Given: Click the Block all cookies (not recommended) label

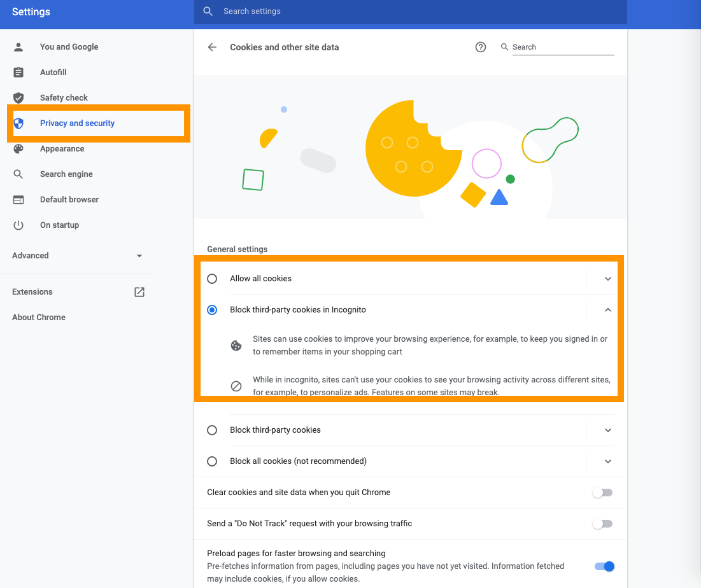Looking at the screenshot, I should (298, 461).
